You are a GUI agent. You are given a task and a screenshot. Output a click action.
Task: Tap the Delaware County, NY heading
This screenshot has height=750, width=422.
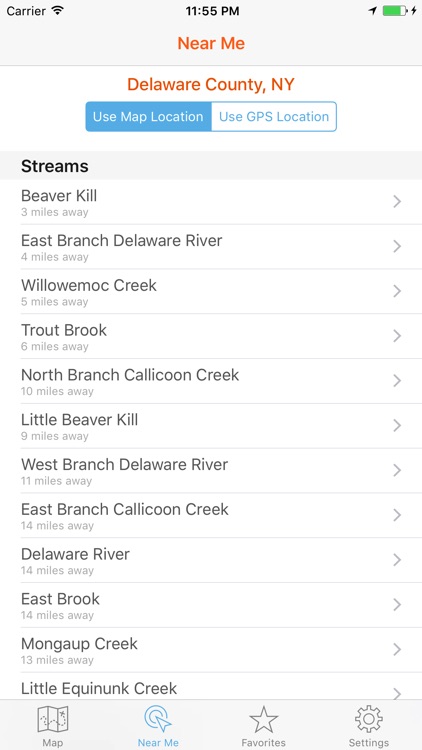point(211,85)
